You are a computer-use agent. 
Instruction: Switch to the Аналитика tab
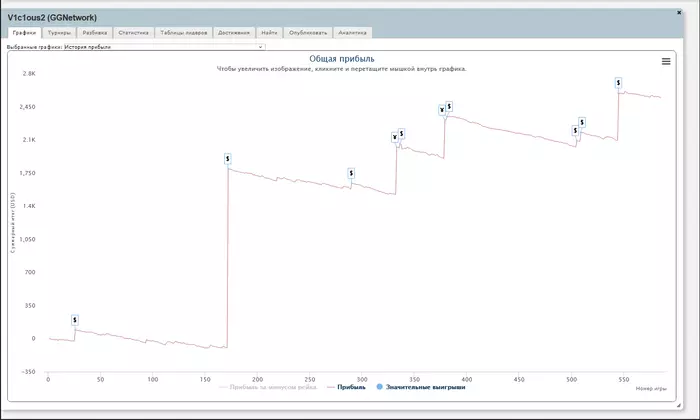coord(352,33)
